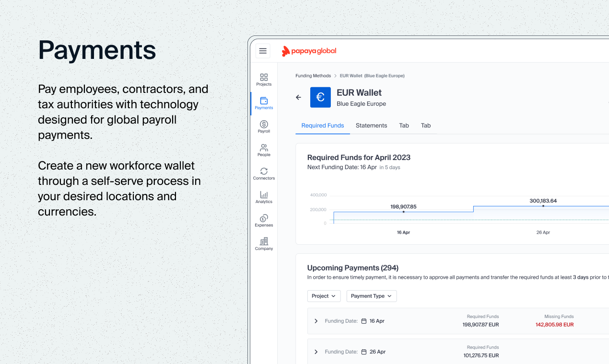The height and width of the screenshot is (364, 609).
Task: Open Expenses in the sidebar
Action: (264, 220)
